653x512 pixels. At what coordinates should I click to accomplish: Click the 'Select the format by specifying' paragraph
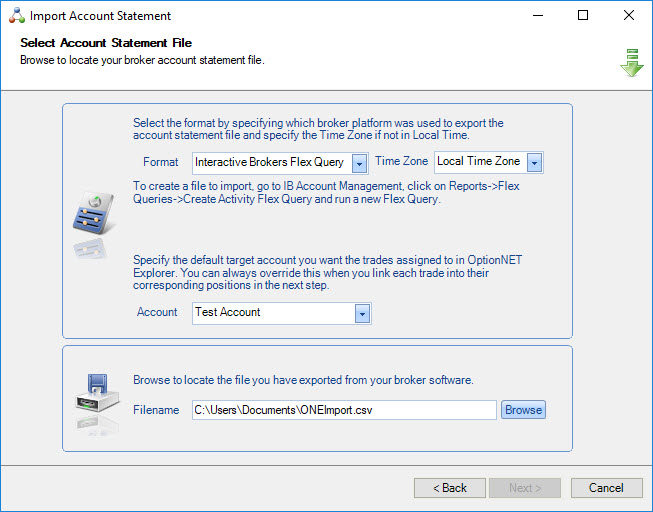click(x=318, y=129)
